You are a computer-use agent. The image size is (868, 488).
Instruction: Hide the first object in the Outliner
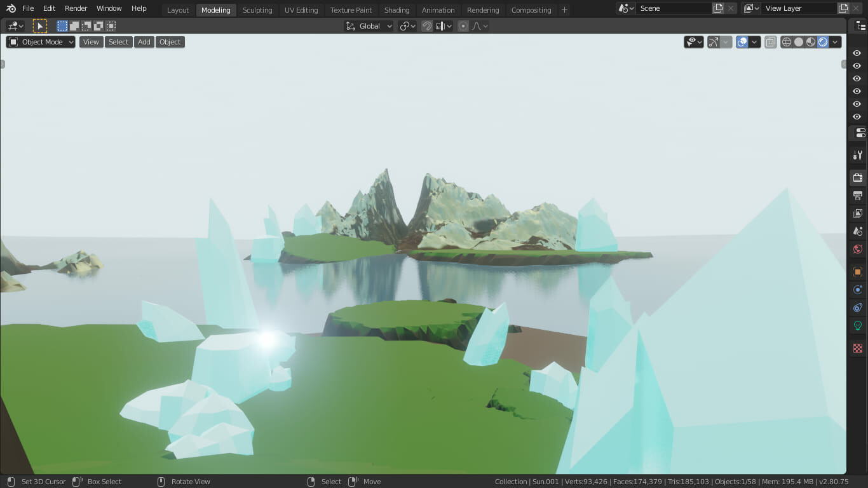tap(857, 53)
